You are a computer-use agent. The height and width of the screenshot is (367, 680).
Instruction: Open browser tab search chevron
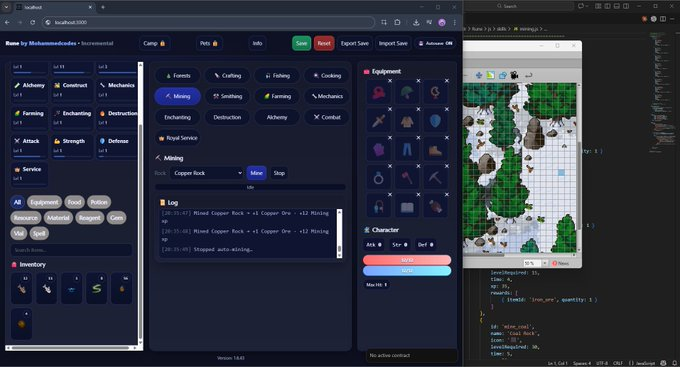(6, 7)
